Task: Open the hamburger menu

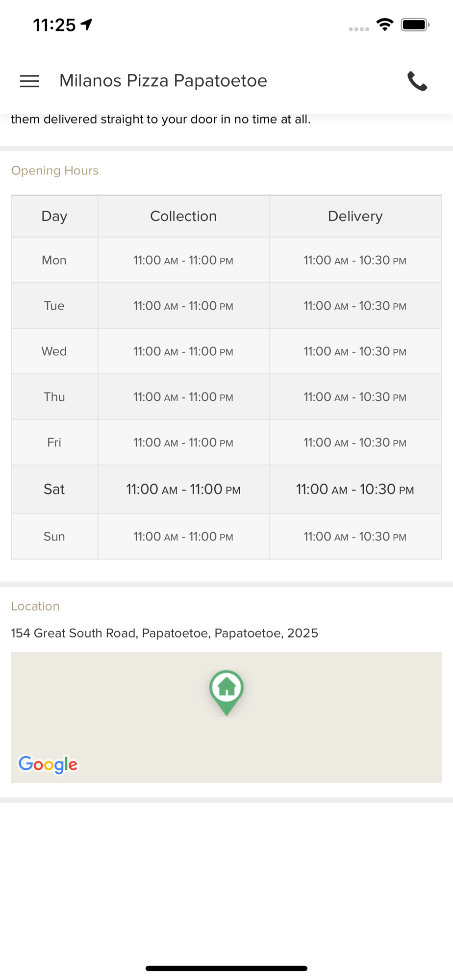Action: (29, 81)
